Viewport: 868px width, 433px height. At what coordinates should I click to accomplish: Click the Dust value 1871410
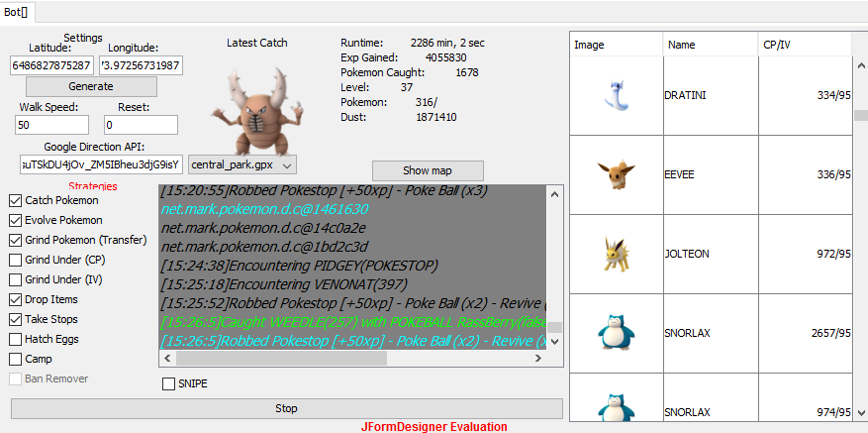[436, 118]
